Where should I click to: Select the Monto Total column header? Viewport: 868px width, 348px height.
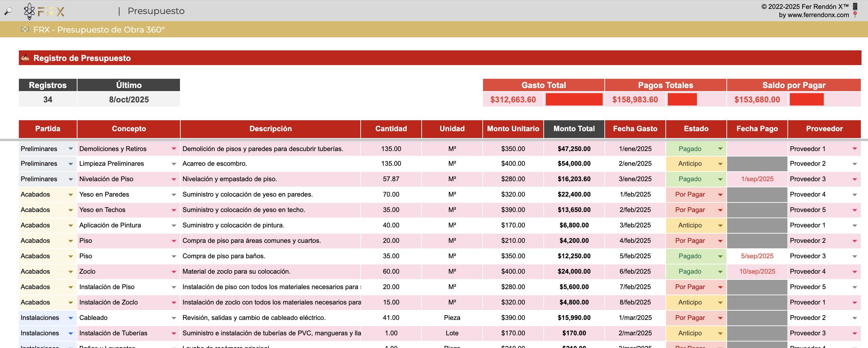(574, 129)
